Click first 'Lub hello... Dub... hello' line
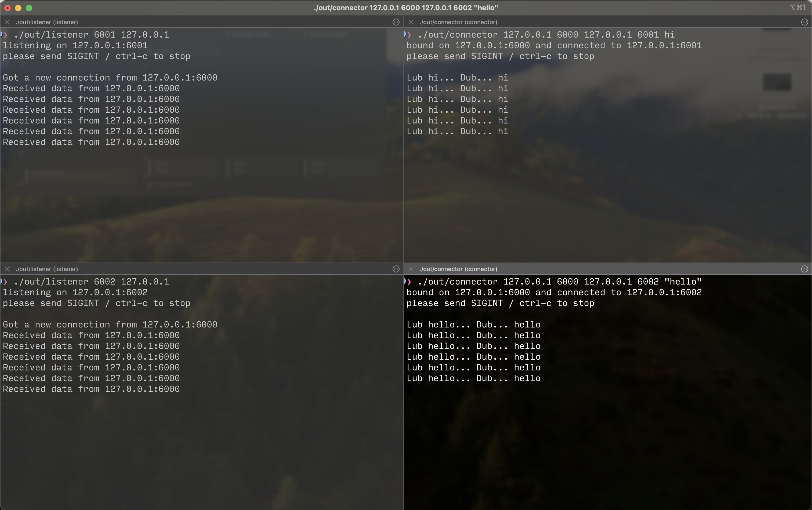Viewport: 812px width, 510px height. point(473,325)
